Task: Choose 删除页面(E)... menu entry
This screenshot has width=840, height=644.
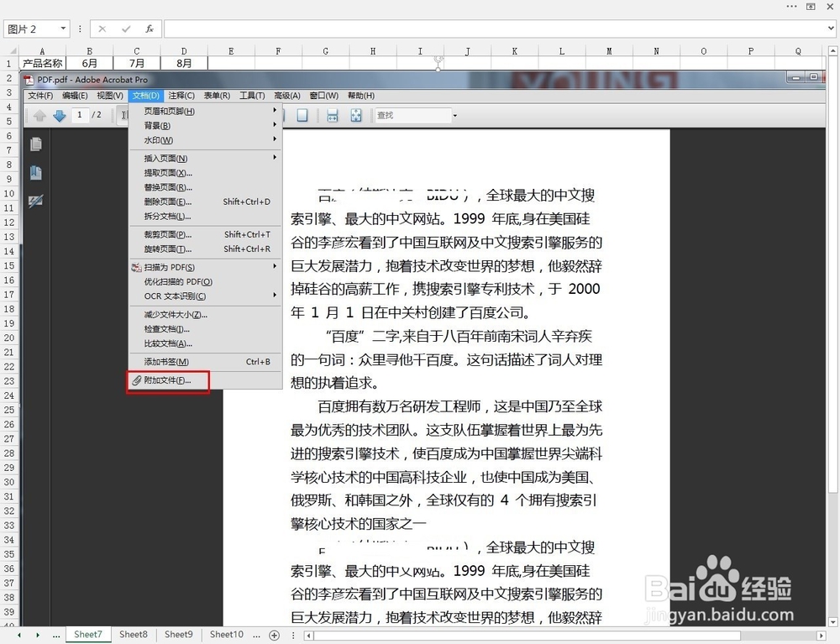Action: click(206, 202)
